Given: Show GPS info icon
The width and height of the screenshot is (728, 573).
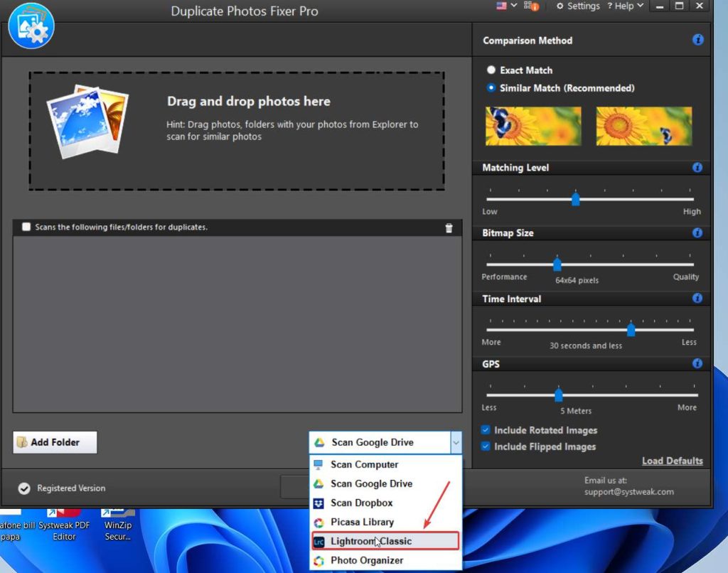Looking at the screenshot, I should (x=697, y=363).
